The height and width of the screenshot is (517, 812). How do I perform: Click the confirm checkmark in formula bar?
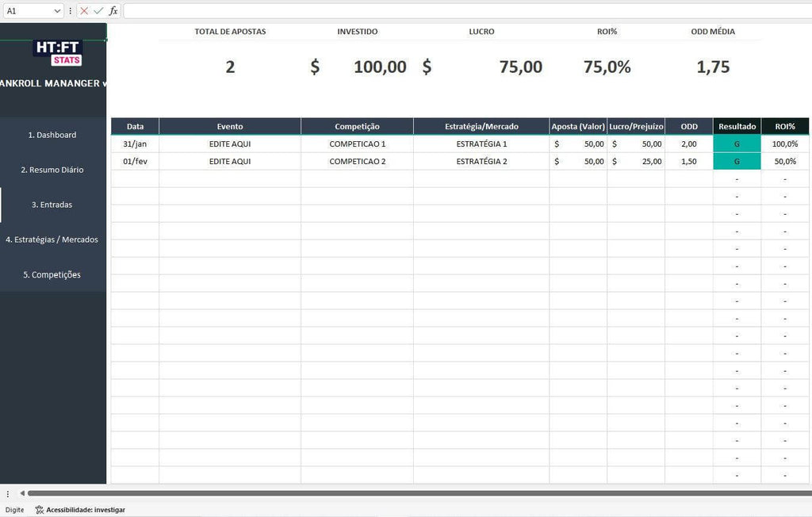pos(98,11)
